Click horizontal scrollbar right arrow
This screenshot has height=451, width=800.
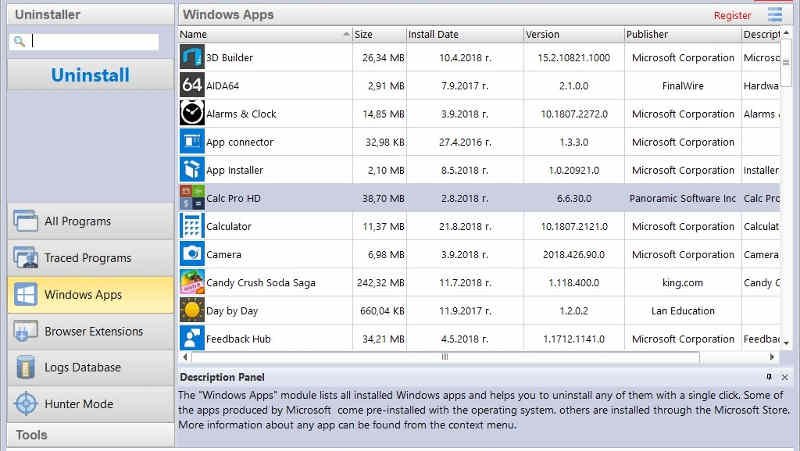pos(771,357)
